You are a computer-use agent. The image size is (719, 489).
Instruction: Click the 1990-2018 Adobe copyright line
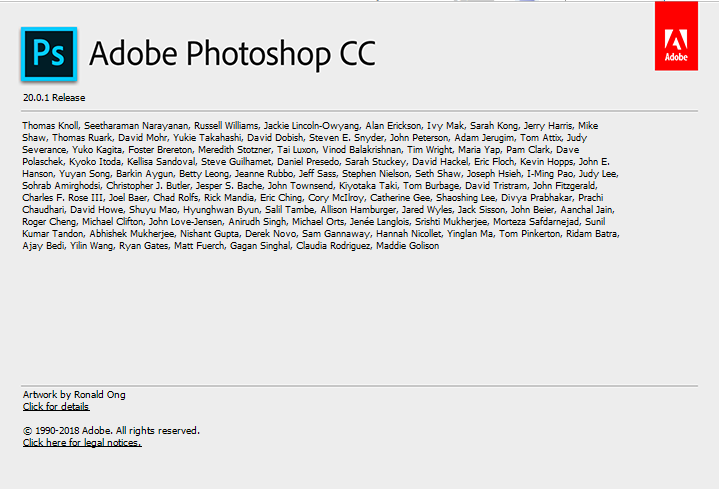111,430
